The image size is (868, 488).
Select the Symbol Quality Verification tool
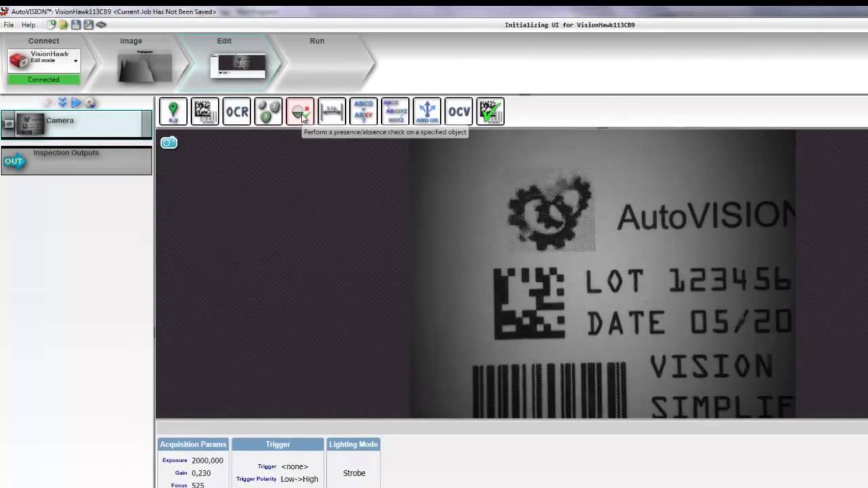coord(490,111)
